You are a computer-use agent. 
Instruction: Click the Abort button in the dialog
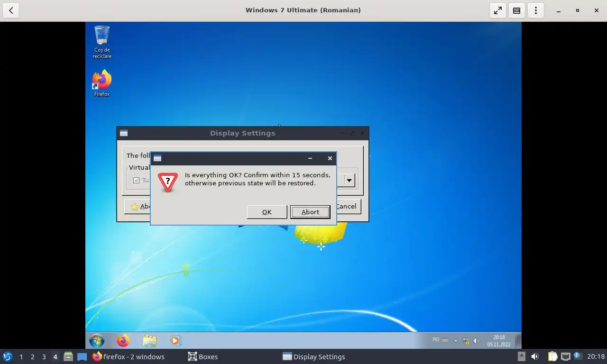pos(310,212)
